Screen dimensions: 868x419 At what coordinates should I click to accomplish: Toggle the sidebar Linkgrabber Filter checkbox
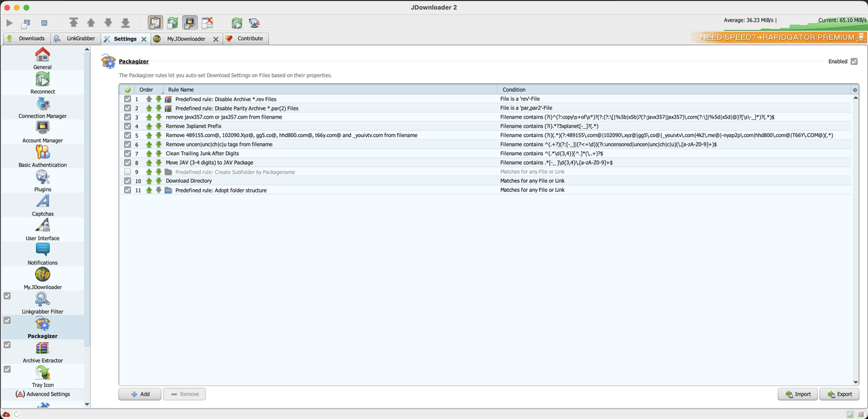(x=7, y=296)
